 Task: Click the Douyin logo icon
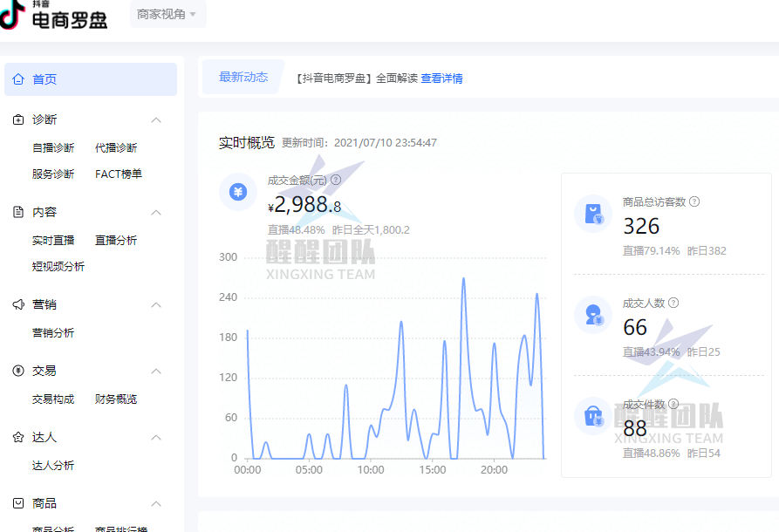click(x=12, y=16)
